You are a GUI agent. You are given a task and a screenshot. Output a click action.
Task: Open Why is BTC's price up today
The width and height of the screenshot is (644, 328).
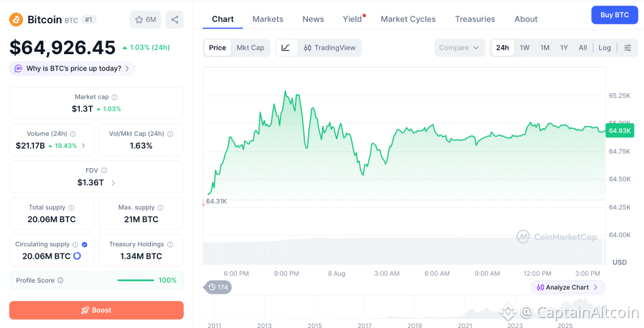pyautogui.click(x=73, y=69)
